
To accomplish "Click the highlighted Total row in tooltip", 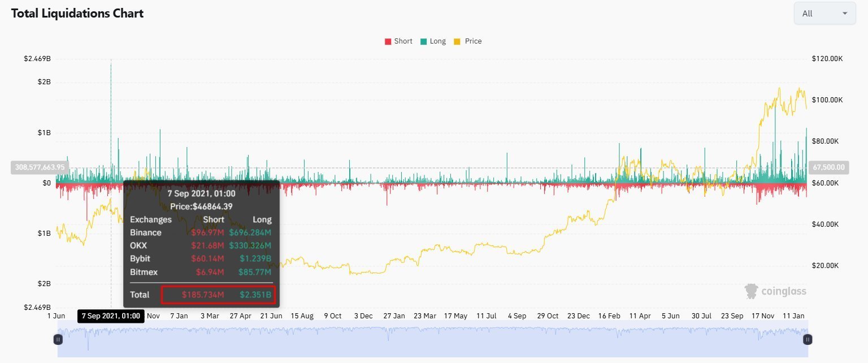I will click(x=219, y=295).
